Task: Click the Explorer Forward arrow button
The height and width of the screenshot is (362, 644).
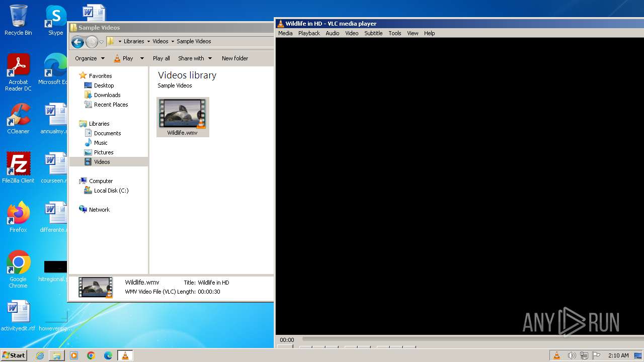Action: pyautogui.click(x=92, y=42)
